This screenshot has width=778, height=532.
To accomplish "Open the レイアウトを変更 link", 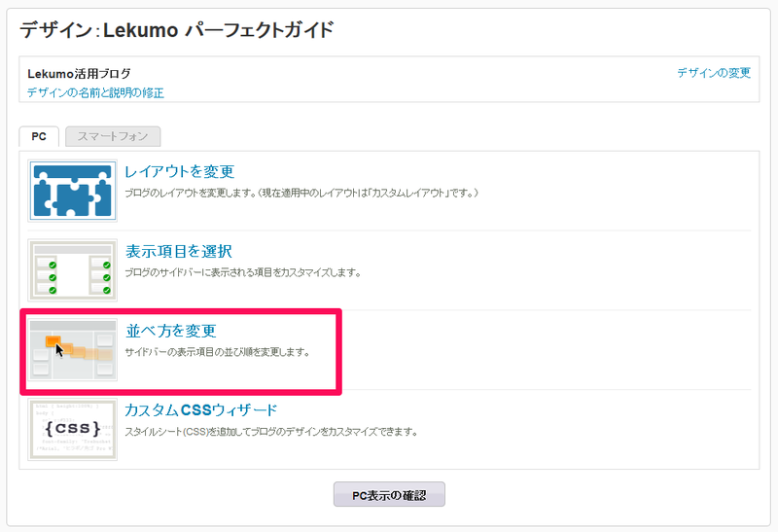I will coord(179,172).
